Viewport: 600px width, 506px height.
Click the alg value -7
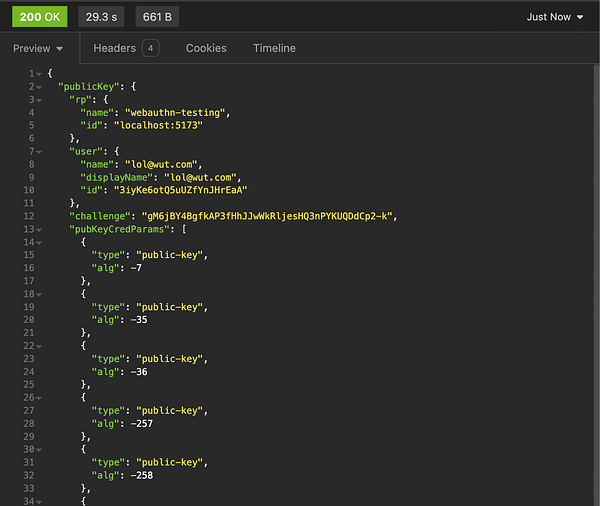pos(136,268)
